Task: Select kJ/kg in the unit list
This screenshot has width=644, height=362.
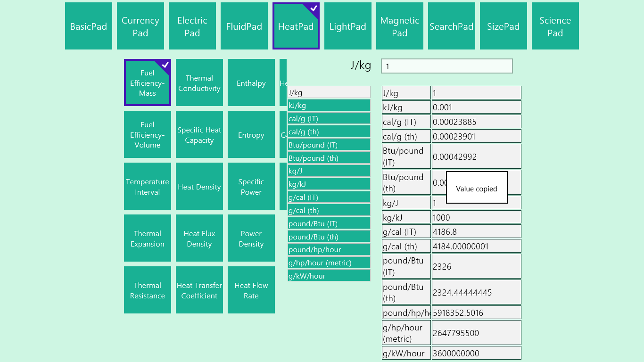Action: [329, 106]
